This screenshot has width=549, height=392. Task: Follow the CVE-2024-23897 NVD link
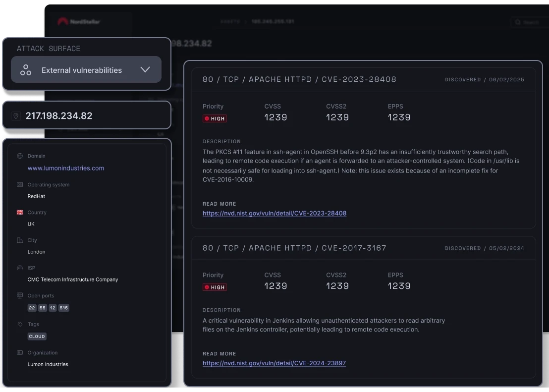[274, 363]
